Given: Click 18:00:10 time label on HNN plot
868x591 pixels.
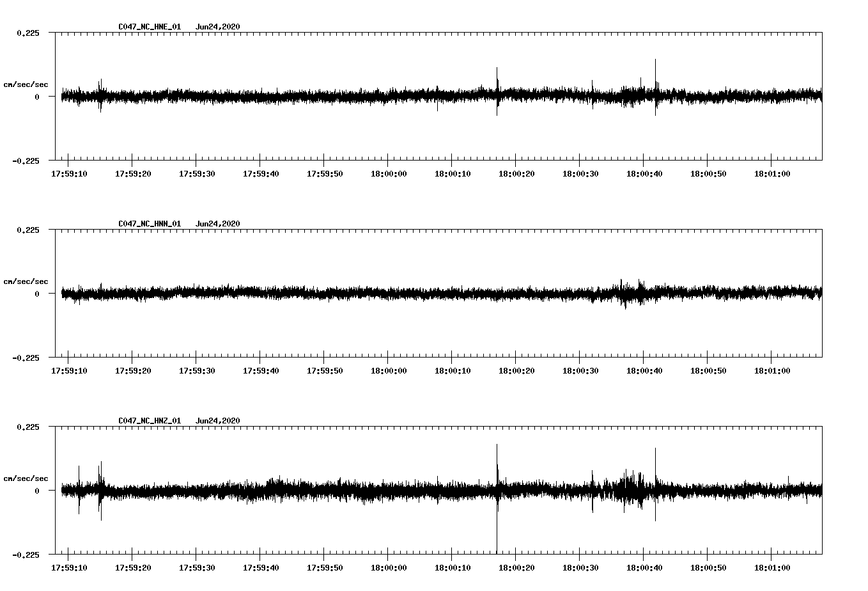Looking at the screenshot, I should (x=453, y=371).
